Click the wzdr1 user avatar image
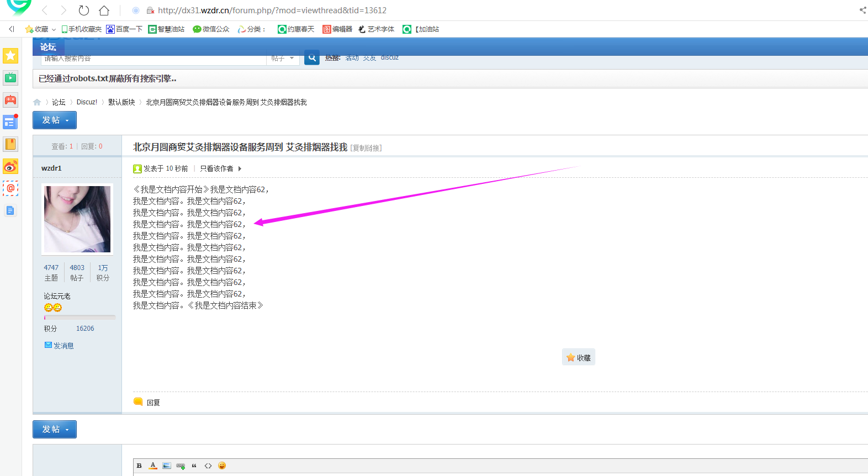 tap(77, 219)
